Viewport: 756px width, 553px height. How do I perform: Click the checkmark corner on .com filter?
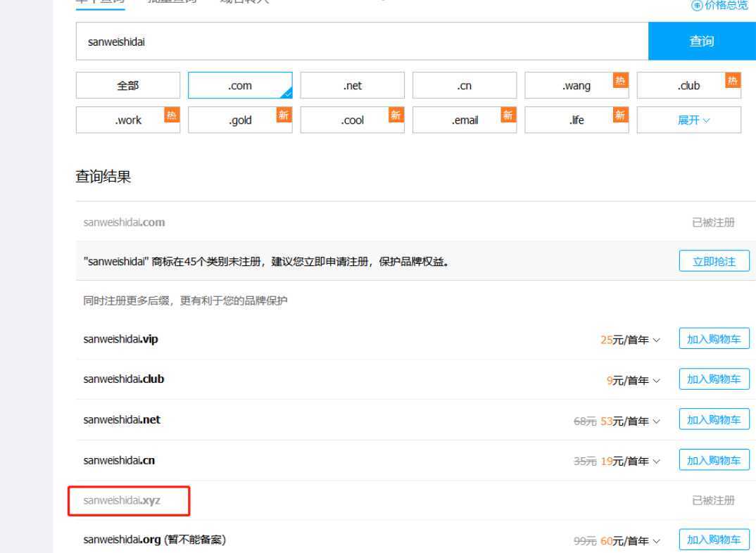tap(287, 94)
